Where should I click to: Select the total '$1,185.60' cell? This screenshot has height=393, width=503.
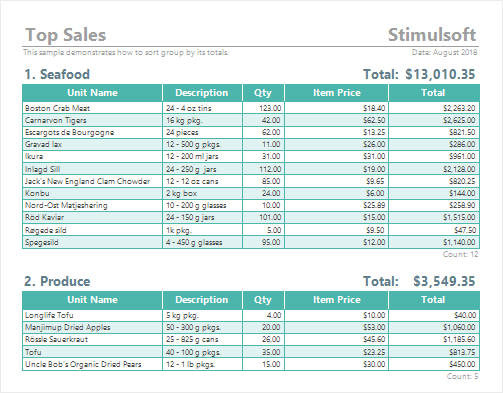[x=434, y=339]
